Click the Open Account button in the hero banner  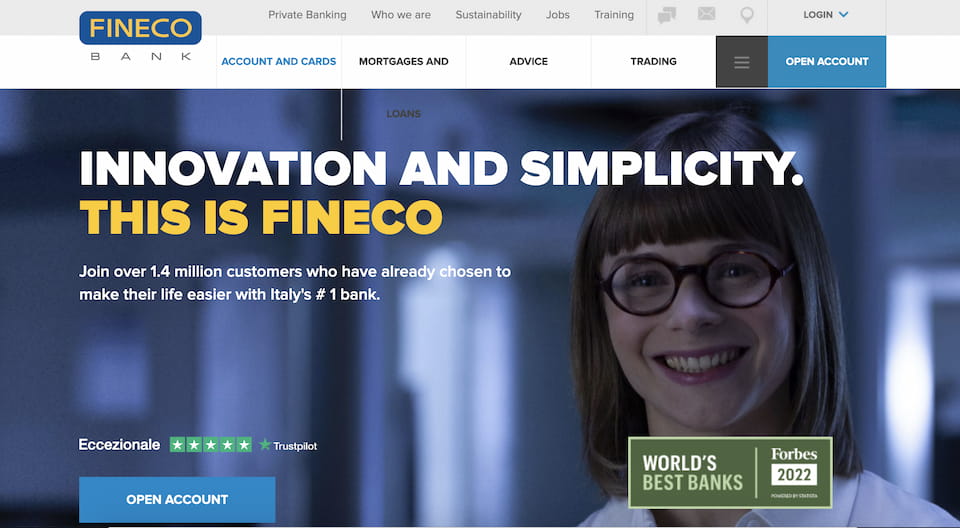point(177,500)
